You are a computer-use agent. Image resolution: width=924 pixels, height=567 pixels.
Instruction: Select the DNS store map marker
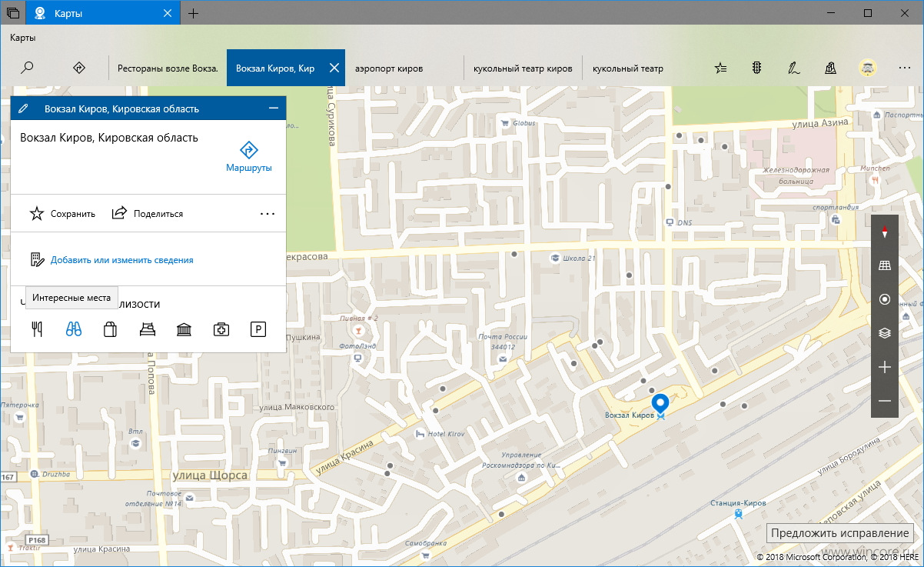click(670, 222)
